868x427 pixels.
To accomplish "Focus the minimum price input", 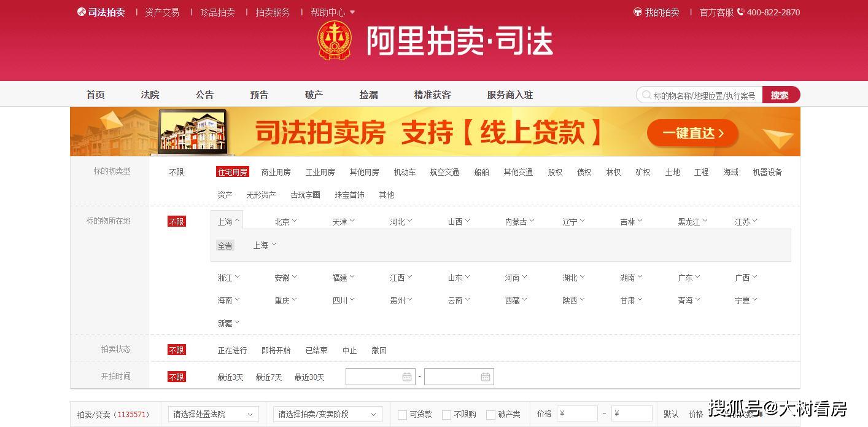I will (576, 413).
